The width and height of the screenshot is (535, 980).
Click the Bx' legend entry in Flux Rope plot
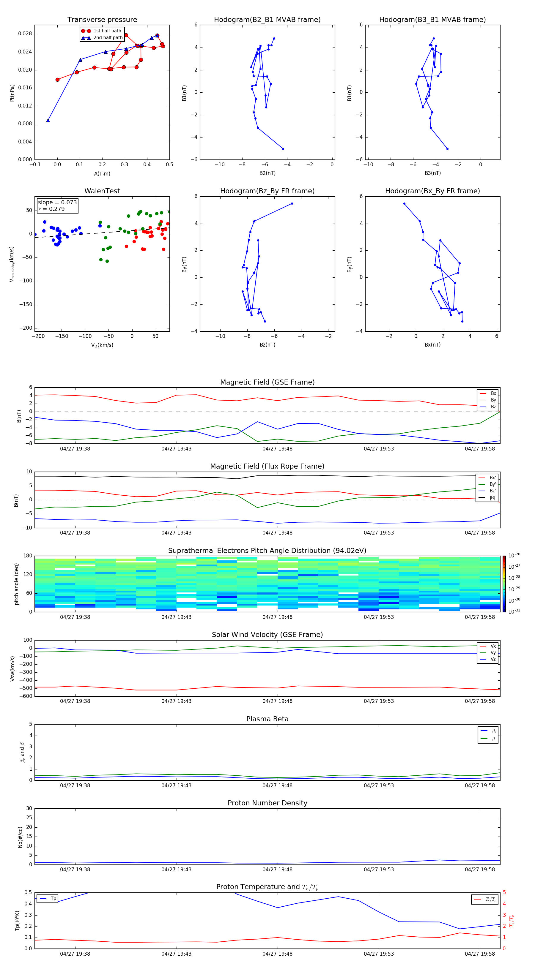(487, 478)
